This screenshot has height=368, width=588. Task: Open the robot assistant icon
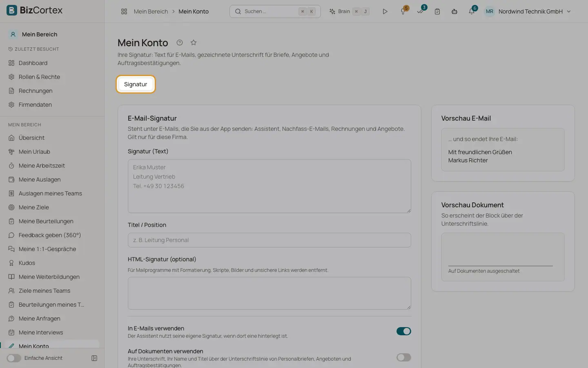coord(454,11)
